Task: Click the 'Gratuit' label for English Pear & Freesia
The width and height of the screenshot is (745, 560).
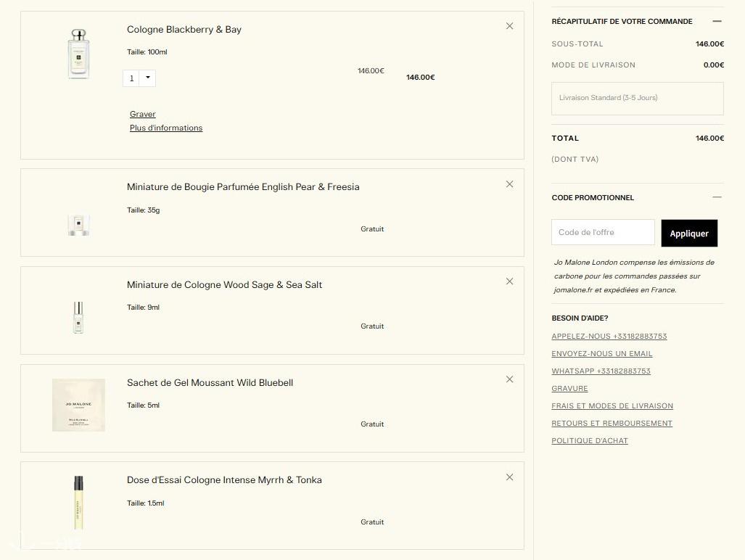Action: (372, 229)
